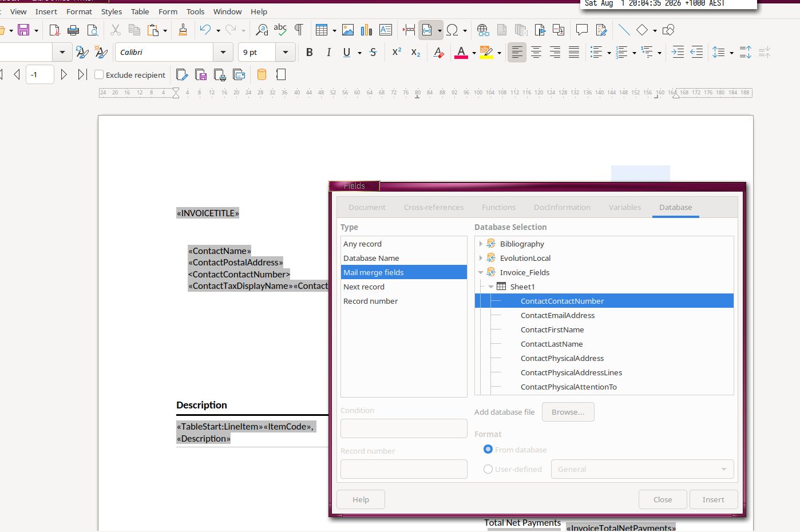
Task: Click the Save document icon
Action: tap(23, 30)
